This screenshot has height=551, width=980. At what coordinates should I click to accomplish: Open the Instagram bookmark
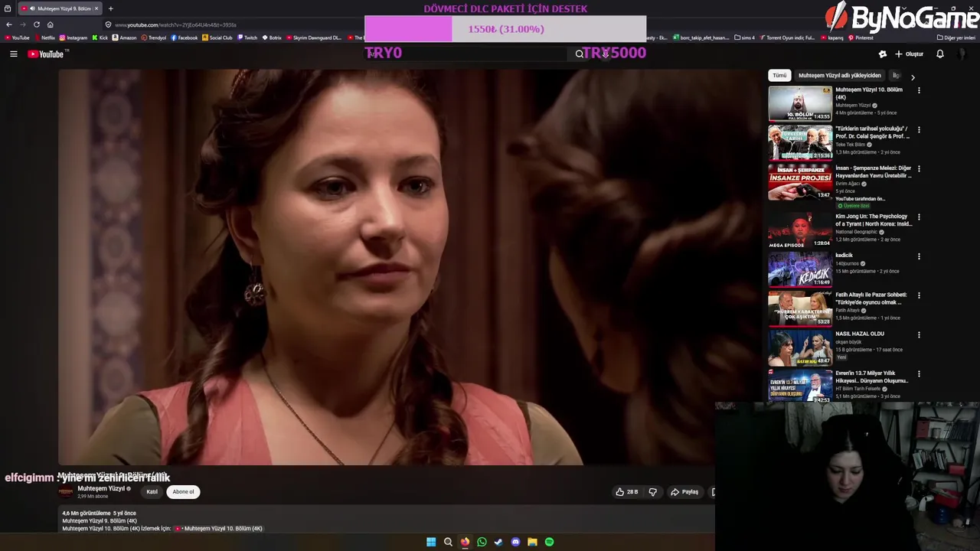[x=73, y=37]
